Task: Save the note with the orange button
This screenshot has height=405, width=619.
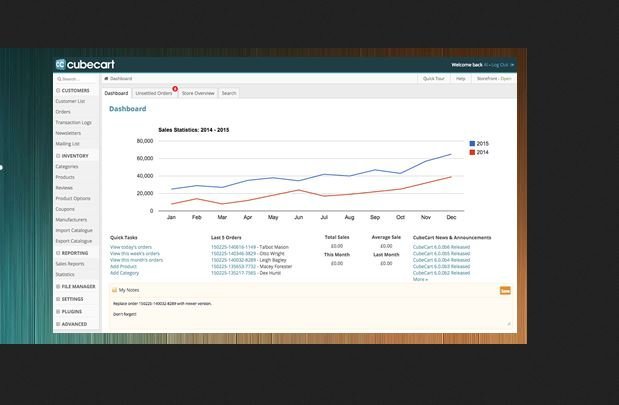Action: coord(505,290)
